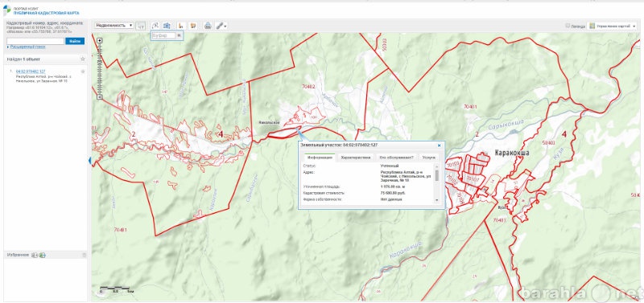Click the identify object info tool icon
Image resolution: width=644 pixels, height=303 pixels.
tap(141, 26)
